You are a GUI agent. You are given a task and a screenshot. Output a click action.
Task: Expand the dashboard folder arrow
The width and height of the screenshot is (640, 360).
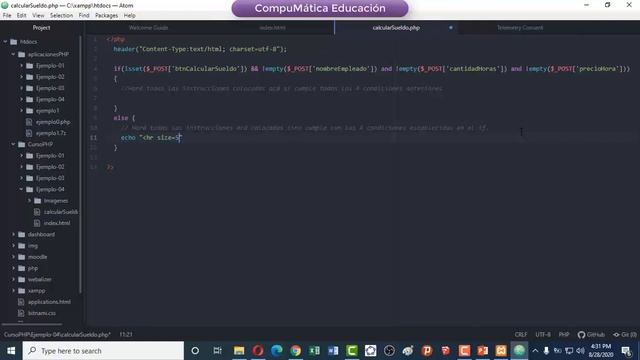tap(13, 234)
